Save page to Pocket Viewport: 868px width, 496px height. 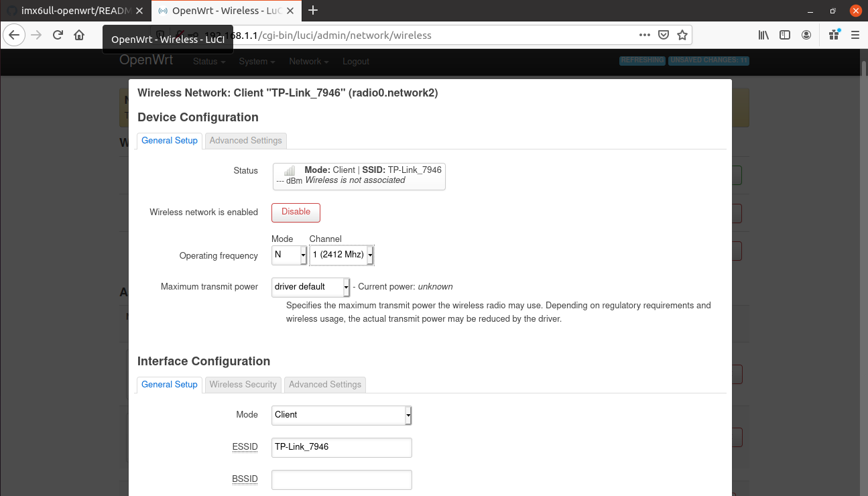pyautogui.click(x=663, y=35)
